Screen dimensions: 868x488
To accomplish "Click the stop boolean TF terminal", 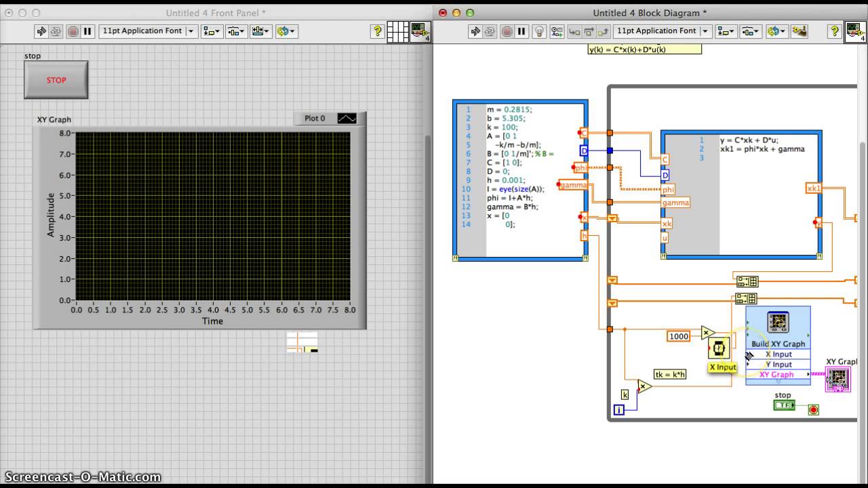I will [x=784, y=405].
